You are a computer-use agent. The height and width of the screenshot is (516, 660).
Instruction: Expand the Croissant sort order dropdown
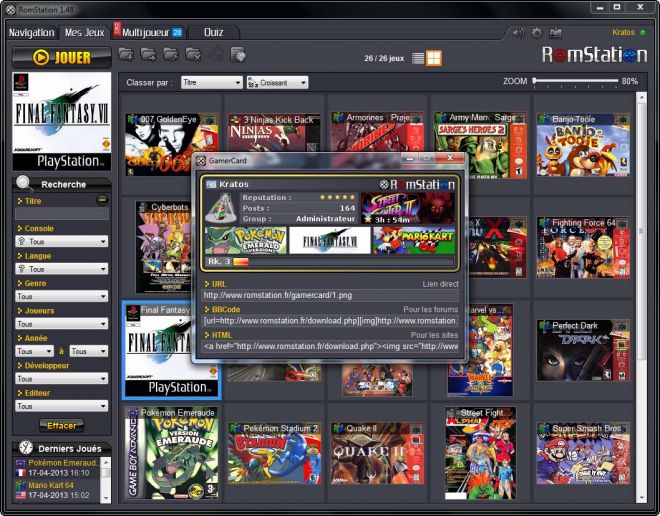pos(277,82)
